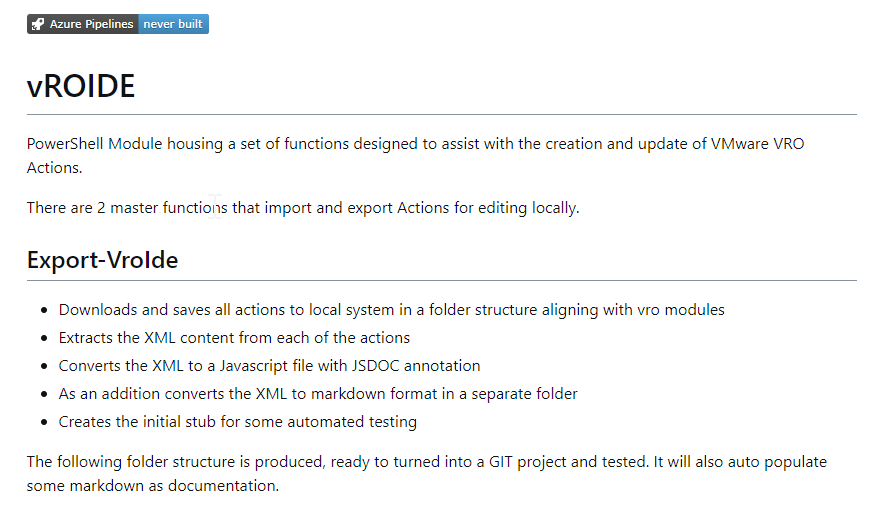Click the "Downloads and saves all actions" bullet

pyautogui.click(x=391, y=310)
